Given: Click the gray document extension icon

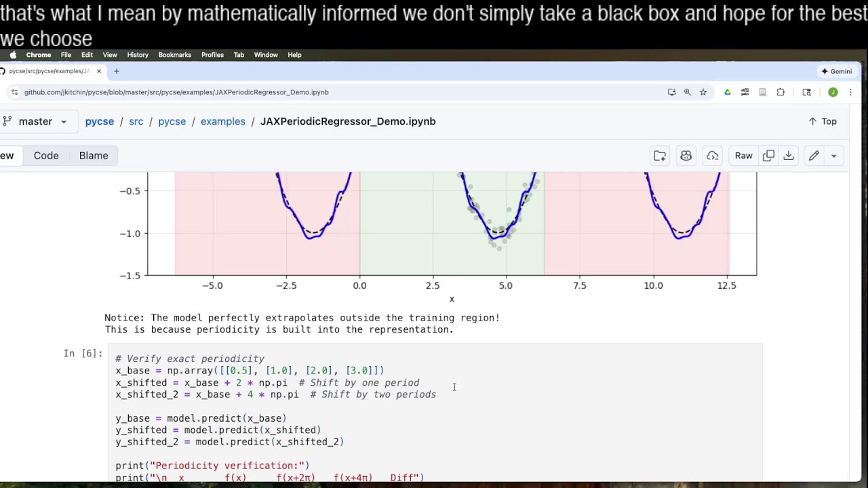Looking at the screenshot, I should (763, 92).
